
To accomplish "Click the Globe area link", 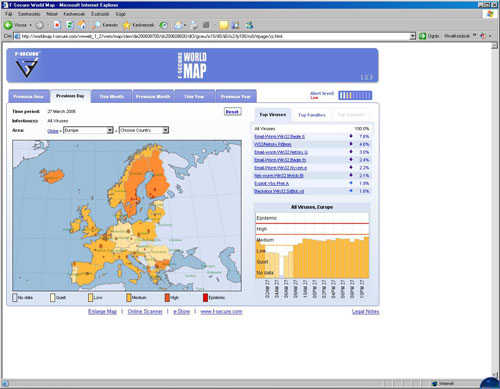I will (x=53, y=131).
